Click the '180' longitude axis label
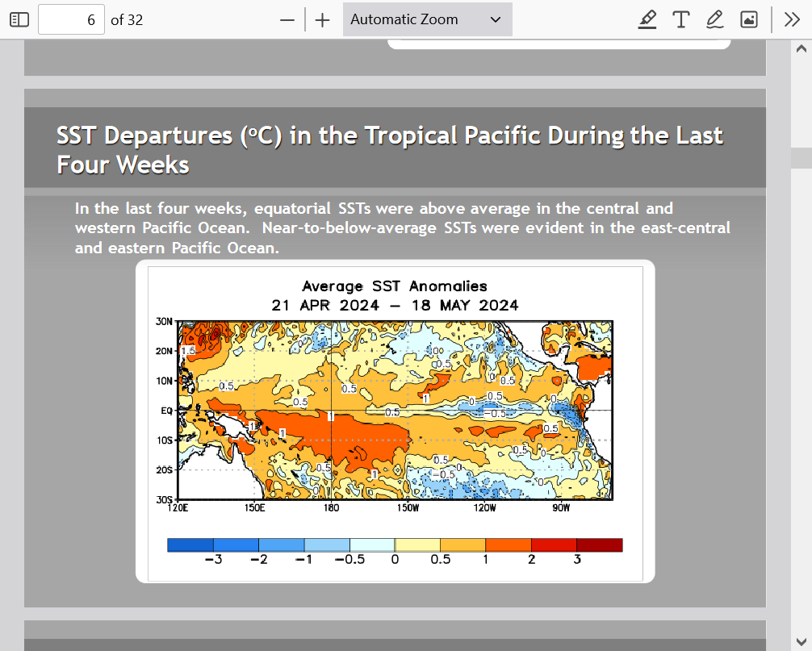 332,507
